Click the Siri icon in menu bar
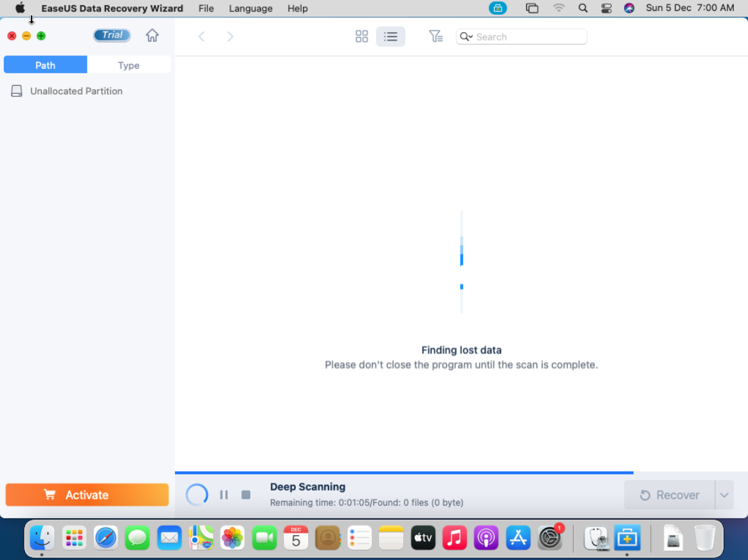 (x=629, y=8)
